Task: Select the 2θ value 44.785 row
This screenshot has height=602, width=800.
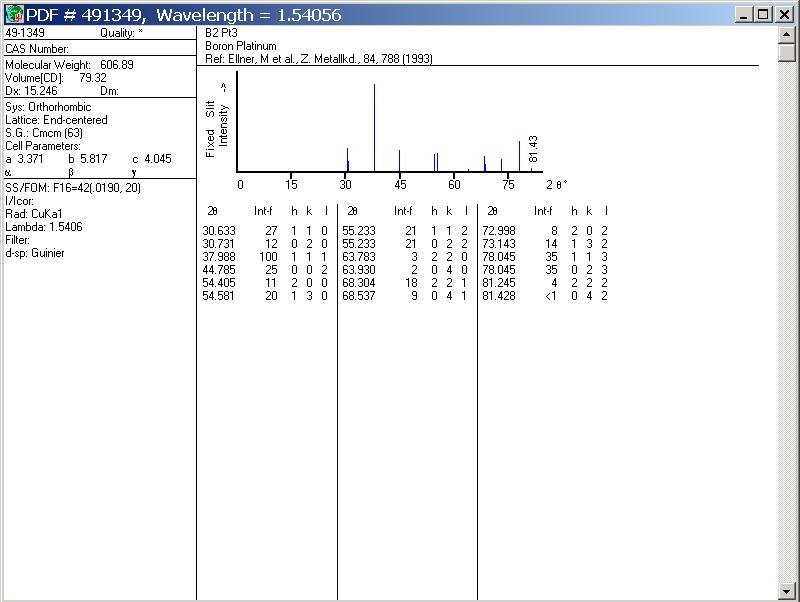Action: pos(265,270)
